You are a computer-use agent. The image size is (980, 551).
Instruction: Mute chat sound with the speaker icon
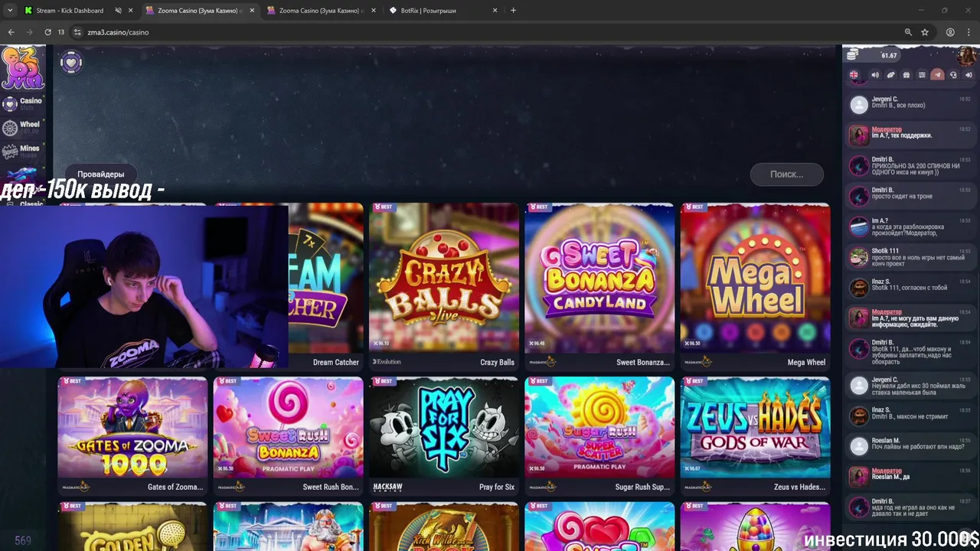click(875, 75)
